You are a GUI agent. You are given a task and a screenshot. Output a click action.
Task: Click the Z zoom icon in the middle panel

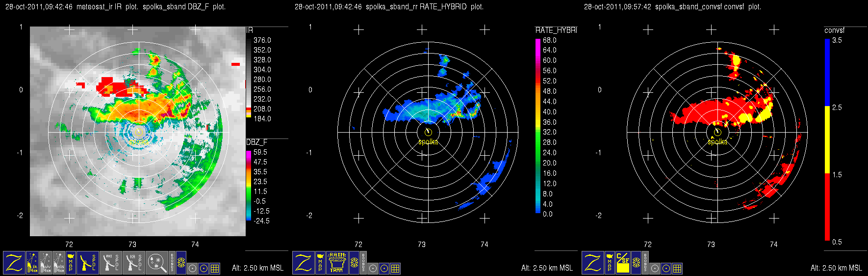pyautogui.click(x=304, y=263)
